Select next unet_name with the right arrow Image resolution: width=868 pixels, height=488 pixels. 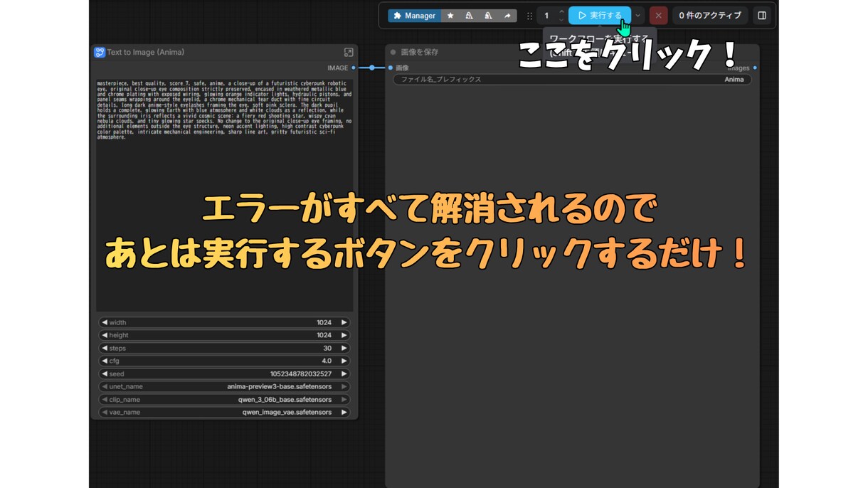[x=344, y=386]
